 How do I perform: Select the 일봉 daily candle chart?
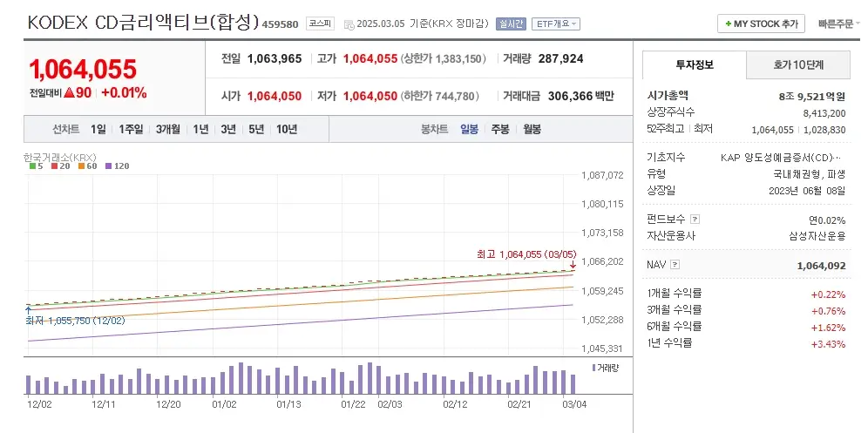pyautogui.click(x=469, y=129)
